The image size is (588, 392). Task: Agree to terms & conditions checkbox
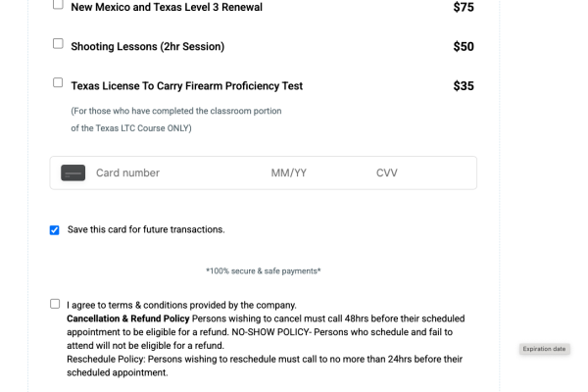pos(55,304)
